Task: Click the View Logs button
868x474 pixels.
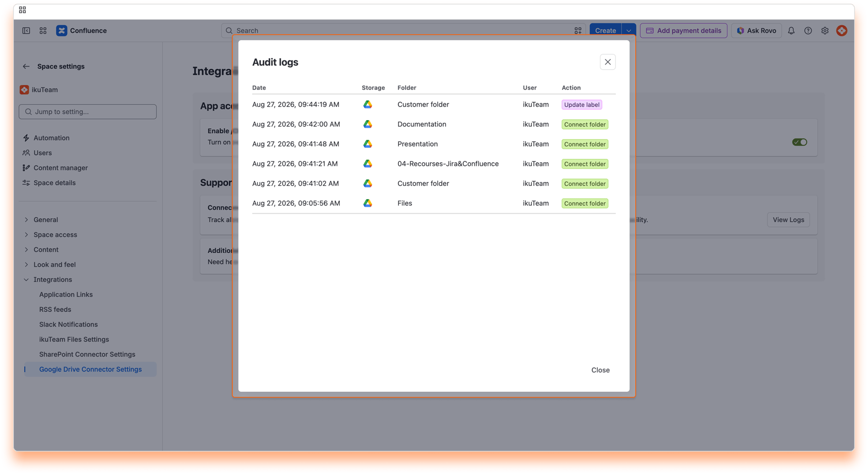Action: (x=788, y=220)
